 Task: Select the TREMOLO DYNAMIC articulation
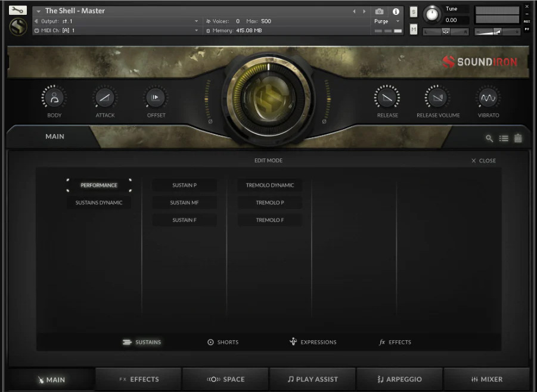pos(269,185)
